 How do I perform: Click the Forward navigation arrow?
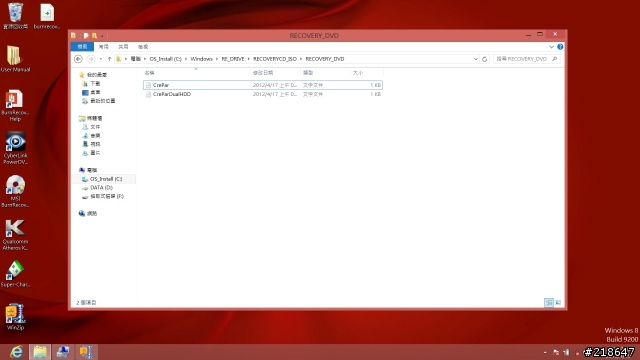tap(91, 59)
